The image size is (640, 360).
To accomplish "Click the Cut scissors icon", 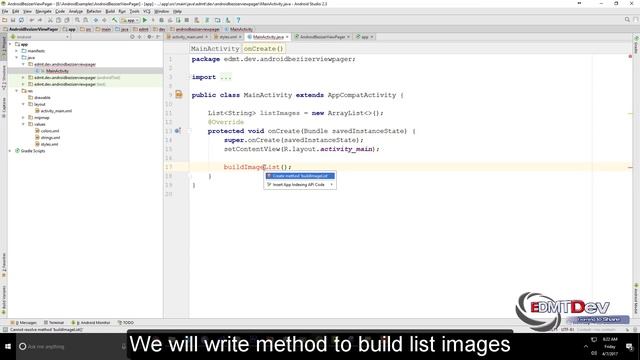I will (50, 20).
